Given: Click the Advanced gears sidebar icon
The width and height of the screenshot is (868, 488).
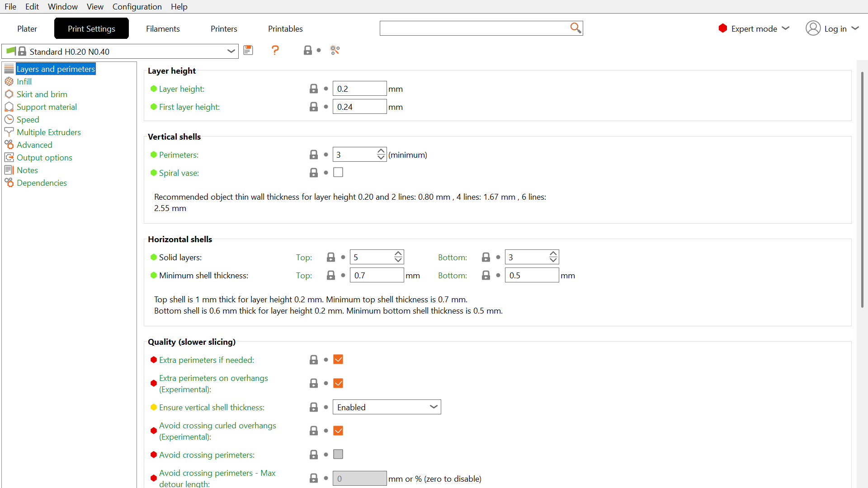Looking at the screenshot, I should 9,145.
